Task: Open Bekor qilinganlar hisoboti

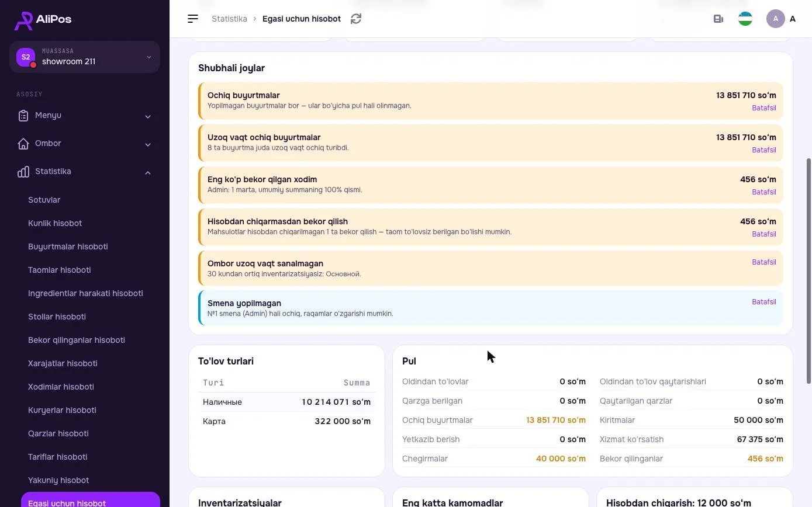Action: [77, 340]
